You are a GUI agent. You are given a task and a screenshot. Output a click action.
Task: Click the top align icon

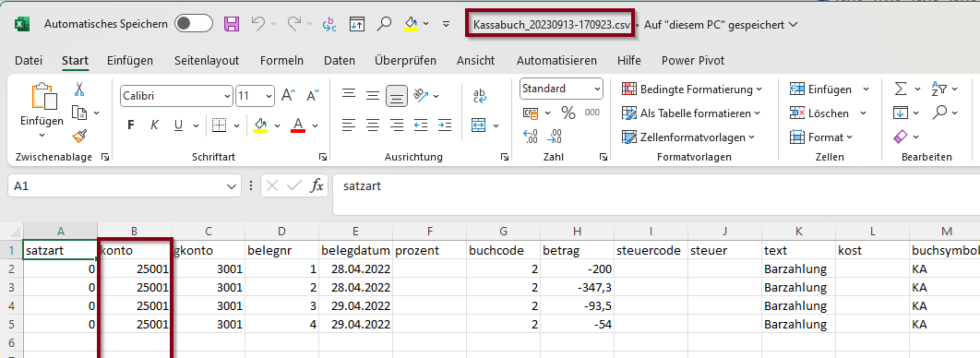pyautogui.click(x=349, y=95)
